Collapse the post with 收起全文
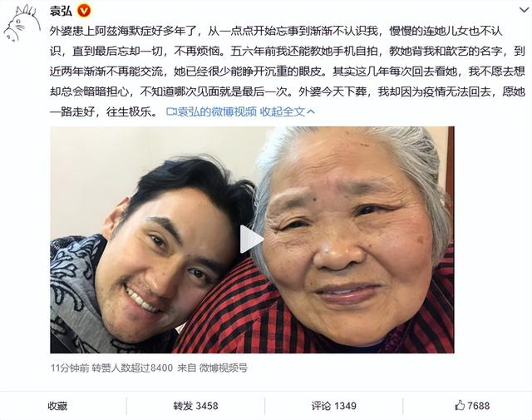 (283, 111)
